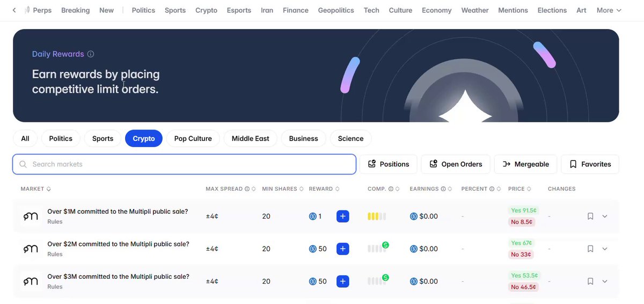Expand the More categories dropdown
Image resolution: width=644 pixels, height=304 pixels.
click(x=609, y=10)
